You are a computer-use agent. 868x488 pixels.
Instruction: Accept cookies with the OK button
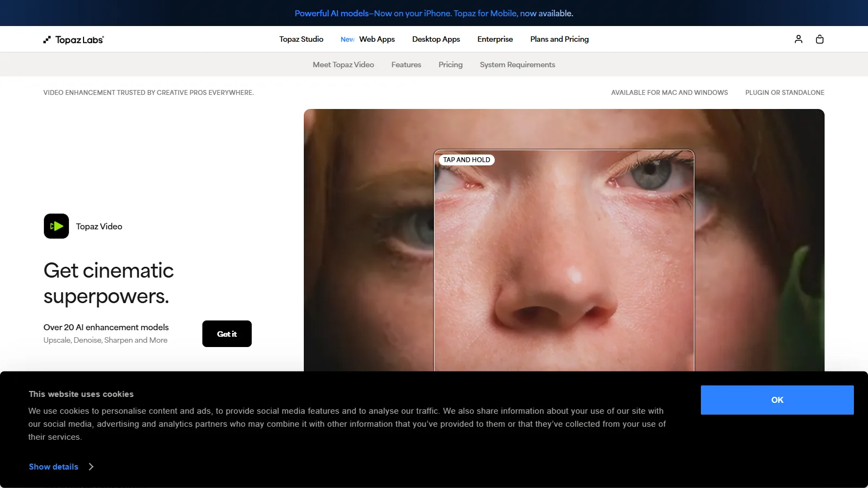pyautogui.click(x=777, y=400)
